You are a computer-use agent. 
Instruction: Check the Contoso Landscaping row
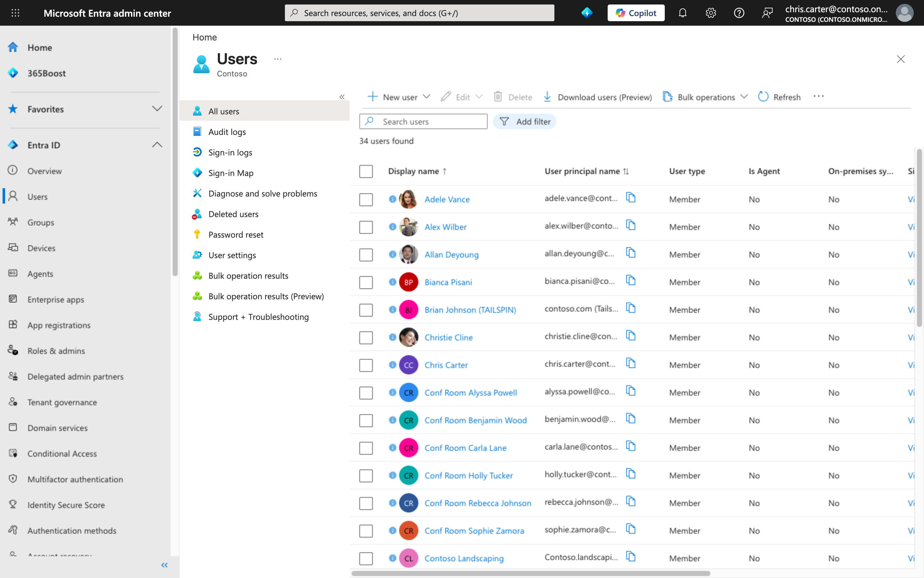366,558
